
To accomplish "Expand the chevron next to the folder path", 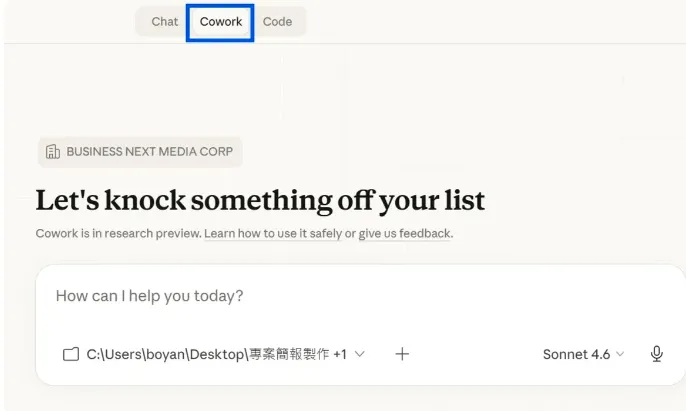I will pyautogui.click(x=360, y=354).
